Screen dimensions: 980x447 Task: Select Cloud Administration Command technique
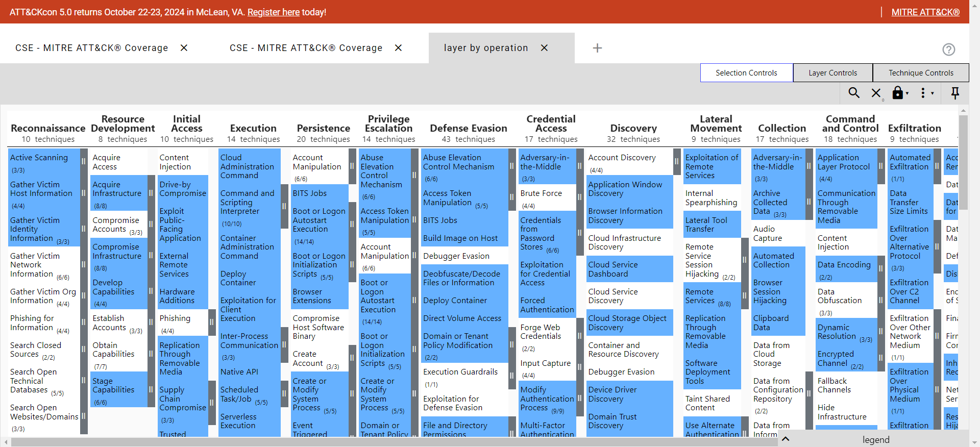[x=249, y=166]
